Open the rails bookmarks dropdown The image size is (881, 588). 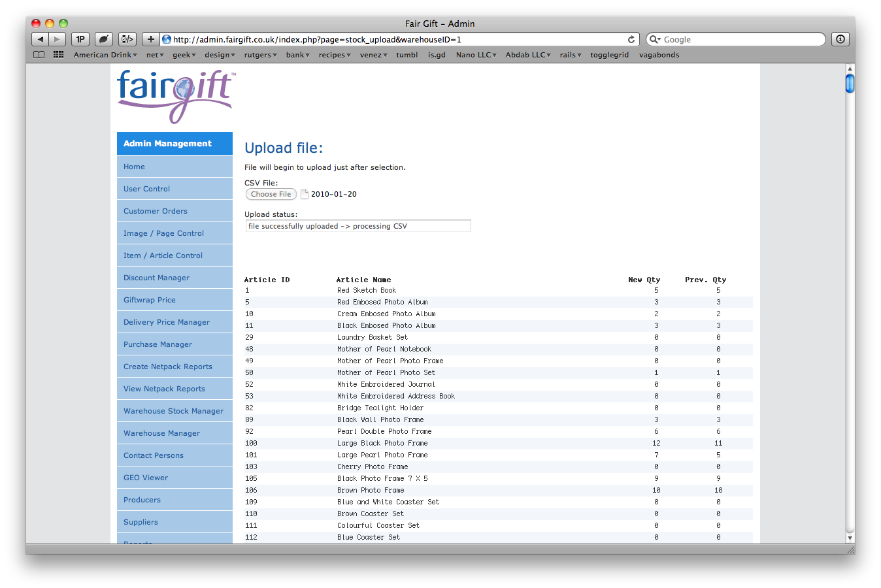click(x=570, y=55)
